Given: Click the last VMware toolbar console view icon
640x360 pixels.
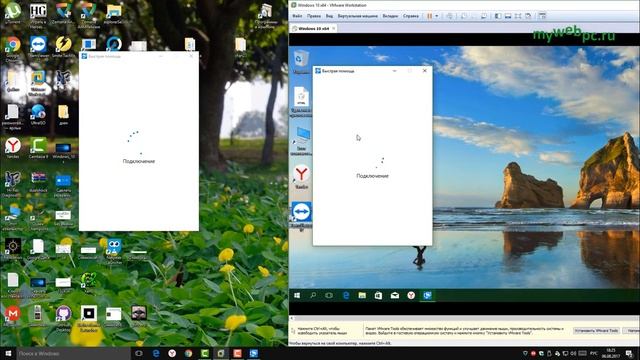Looking at the screenshot, I should pyautogui.click(x=542, y=16).
